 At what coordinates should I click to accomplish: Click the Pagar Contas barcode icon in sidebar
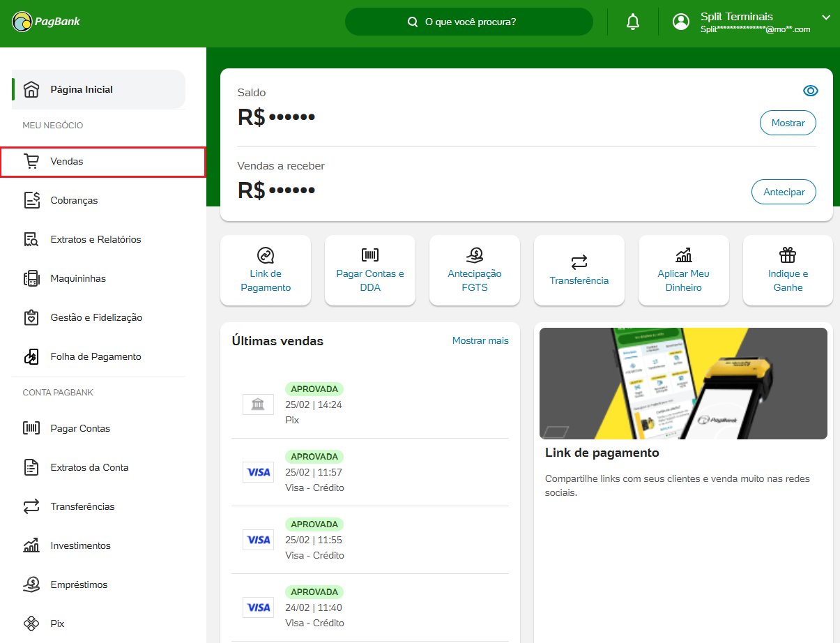coord(31,428)
